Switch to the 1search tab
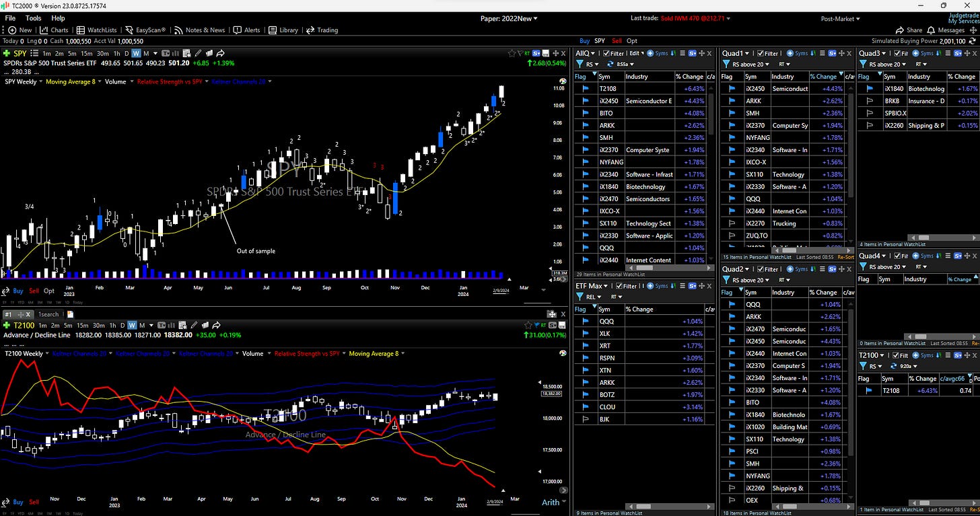 [x=48, y=314]
